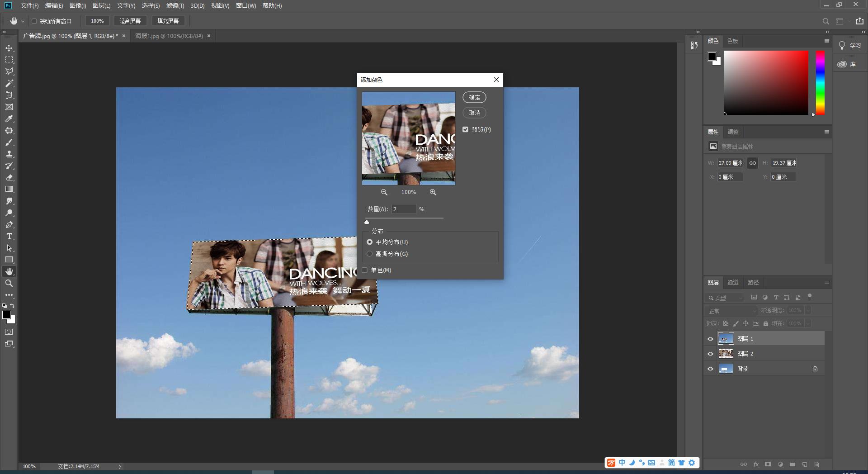Select the Move tool
Viewport: 868px width, 474px height.
(9, 47)
